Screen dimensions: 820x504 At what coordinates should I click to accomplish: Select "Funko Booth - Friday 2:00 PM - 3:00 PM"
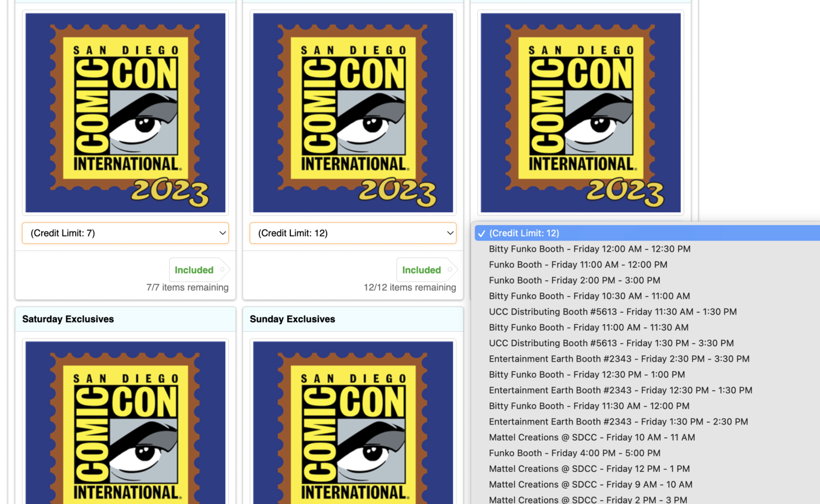click(x=574, y=280)
